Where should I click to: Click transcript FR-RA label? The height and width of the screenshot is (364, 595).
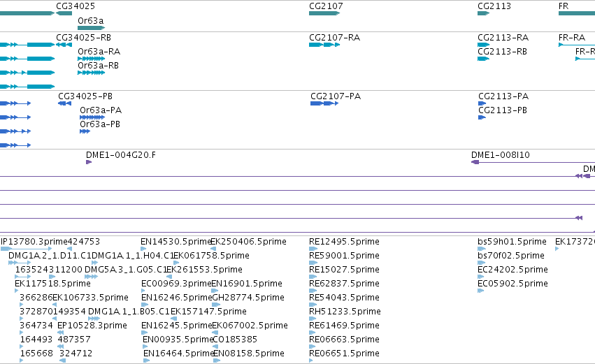click(x=571, y=38)
